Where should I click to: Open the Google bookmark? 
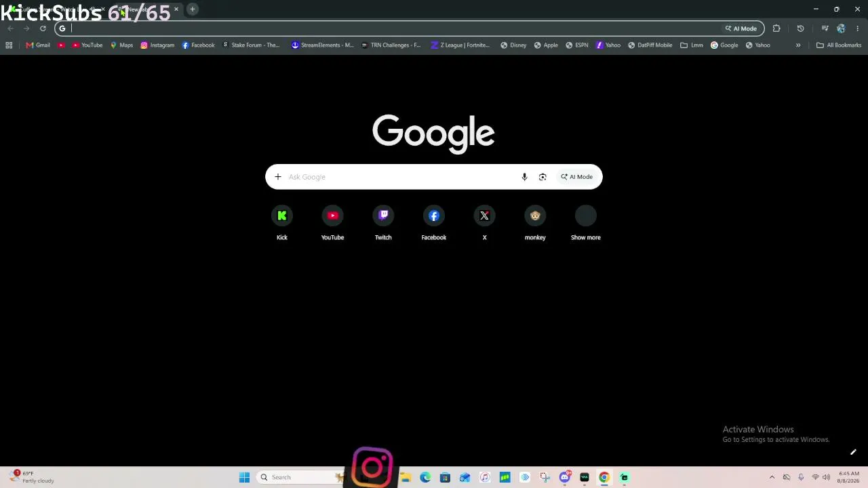tap(724, 45)
